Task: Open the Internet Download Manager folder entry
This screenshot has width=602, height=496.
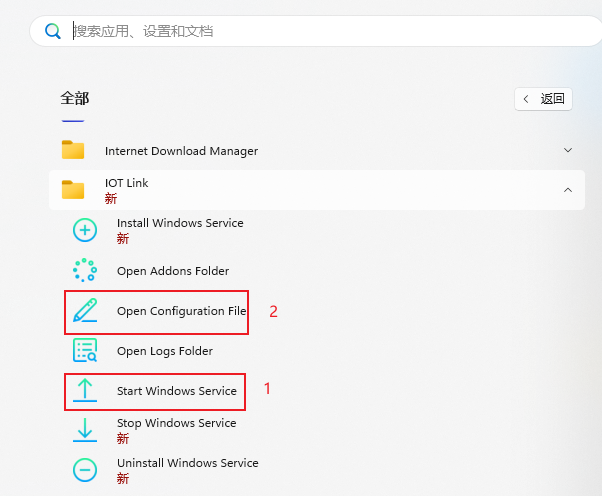Action: (181, 151)
